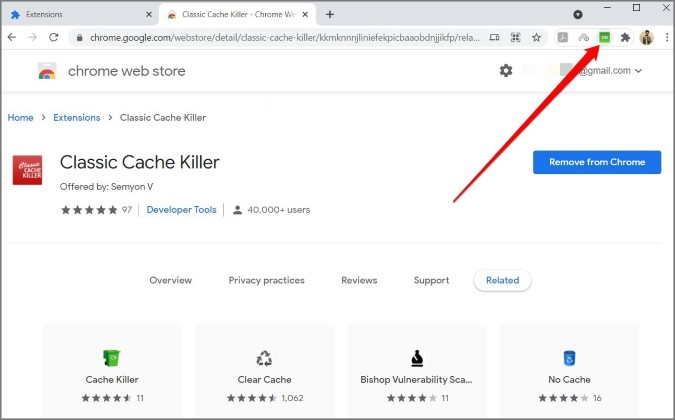Screen dimensions: 675x420
Task: Open the Extensions puzzle piece menu
Action: tap(625, 37)
